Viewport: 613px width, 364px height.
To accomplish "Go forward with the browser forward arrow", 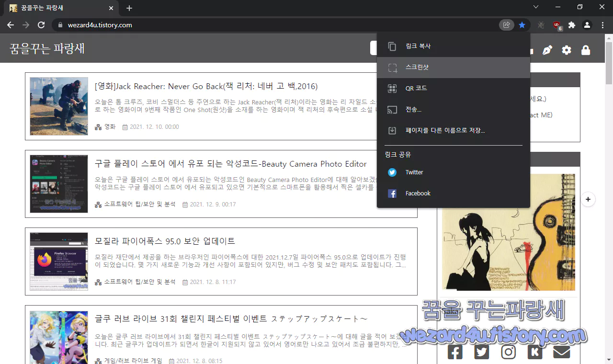I will (26, 25).
